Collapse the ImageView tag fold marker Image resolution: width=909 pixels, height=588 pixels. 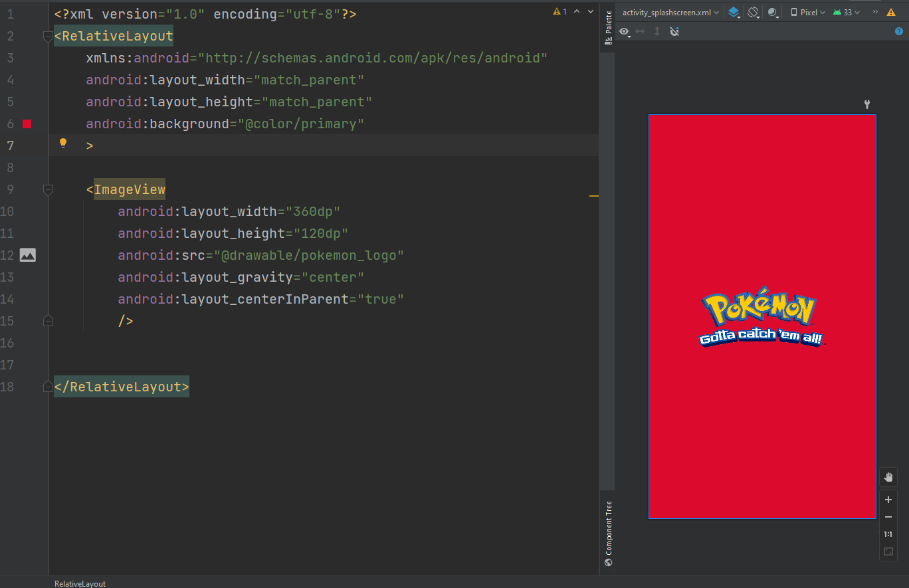coord(48,190)
